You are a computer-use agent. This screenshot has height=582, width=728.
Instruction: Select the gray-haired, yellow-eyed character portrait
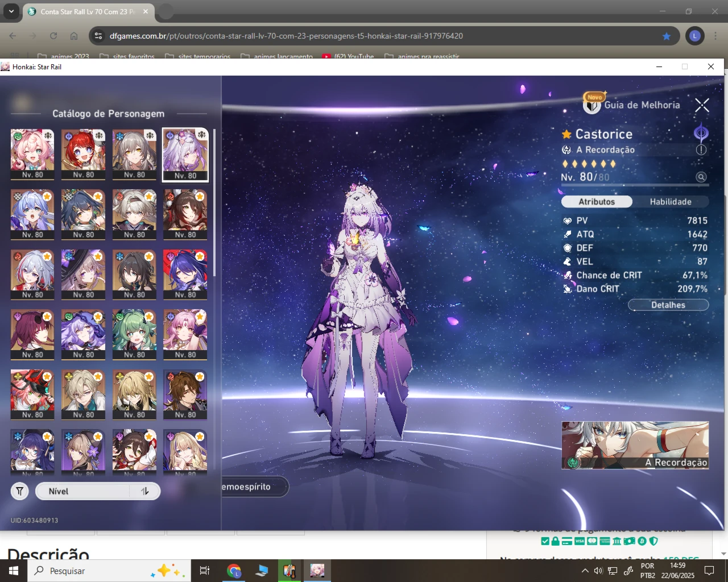tap(134, 155)
